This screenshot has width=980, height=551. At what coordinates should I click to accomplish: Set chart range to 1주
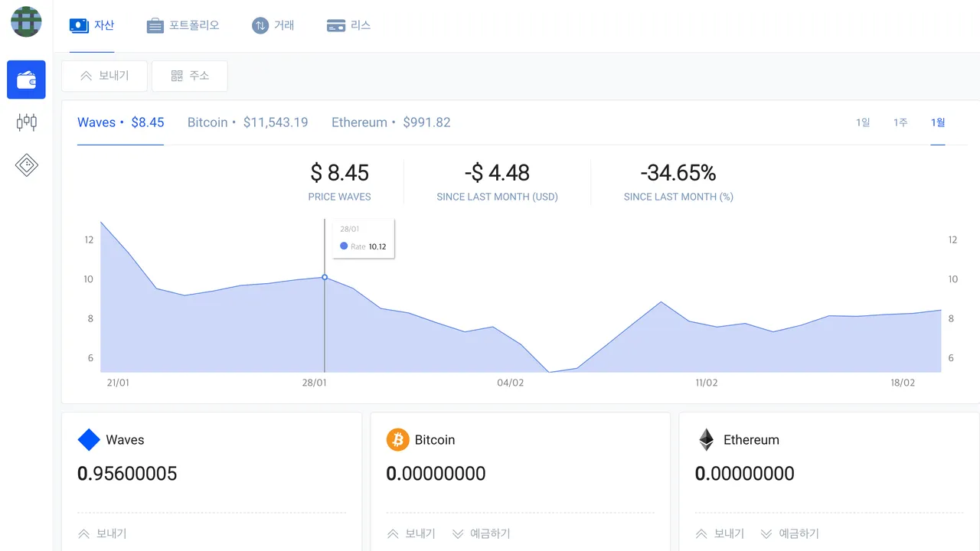900,122
